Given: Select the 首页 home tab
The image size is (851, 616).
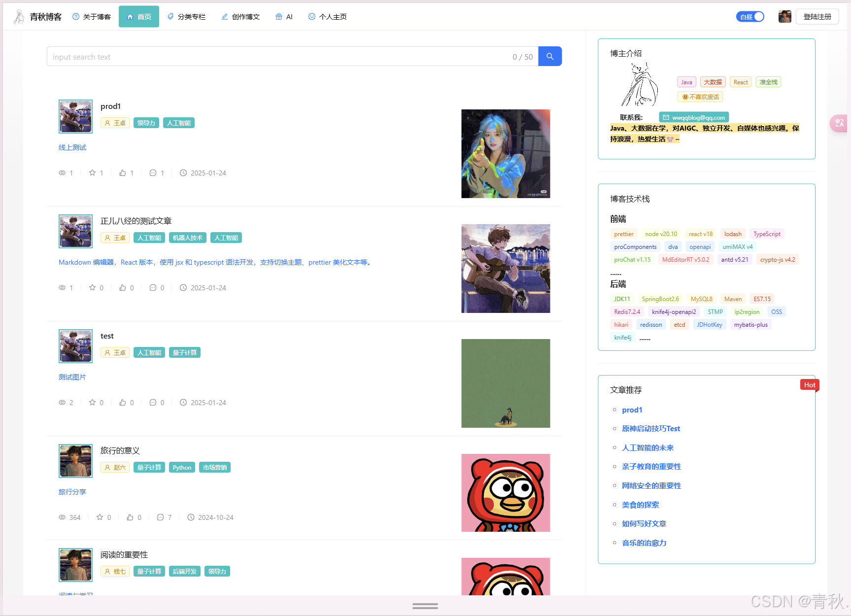Looking at the screenshot, I should click(x=139, y=17).
